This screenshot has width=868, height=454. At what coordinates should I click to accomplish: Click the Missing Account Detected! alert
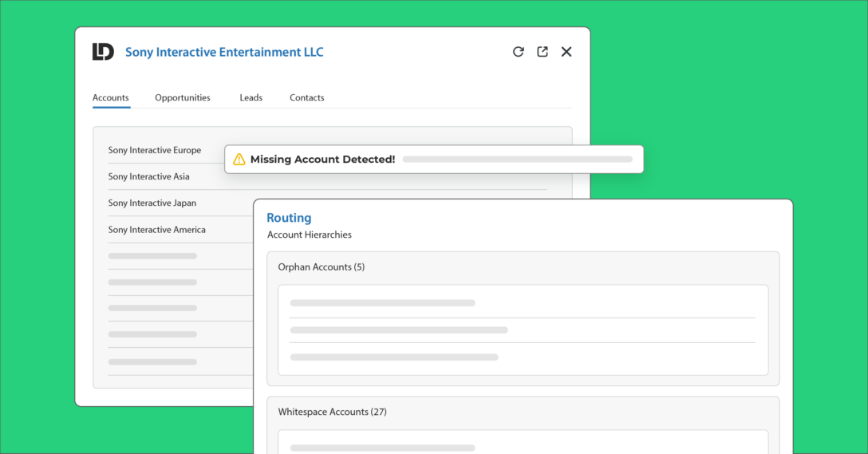tap(434, 160)
